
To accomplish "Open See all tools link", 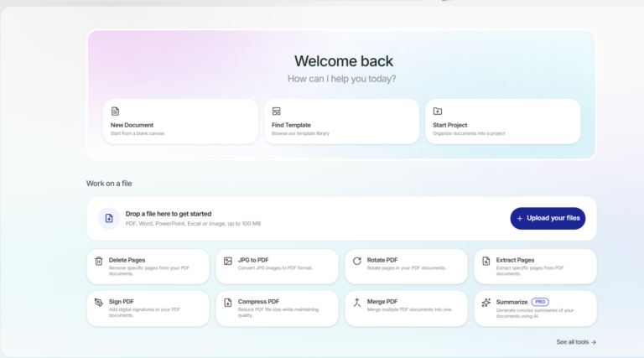I will [576, 342].
